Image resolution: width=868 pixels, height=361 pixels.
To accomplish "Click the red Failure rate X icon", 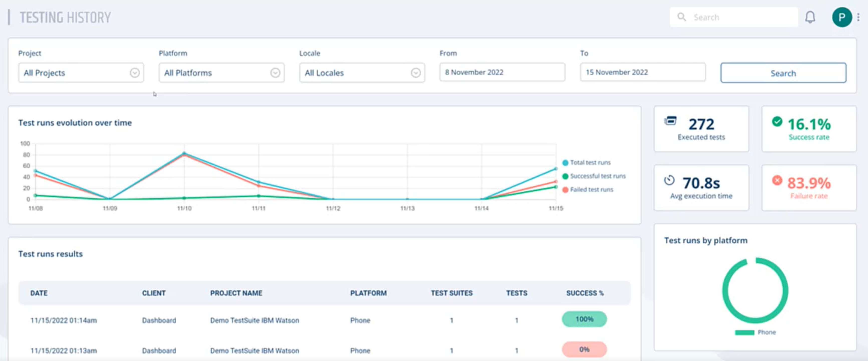I will pyautogui.click(x=777, y=180).
